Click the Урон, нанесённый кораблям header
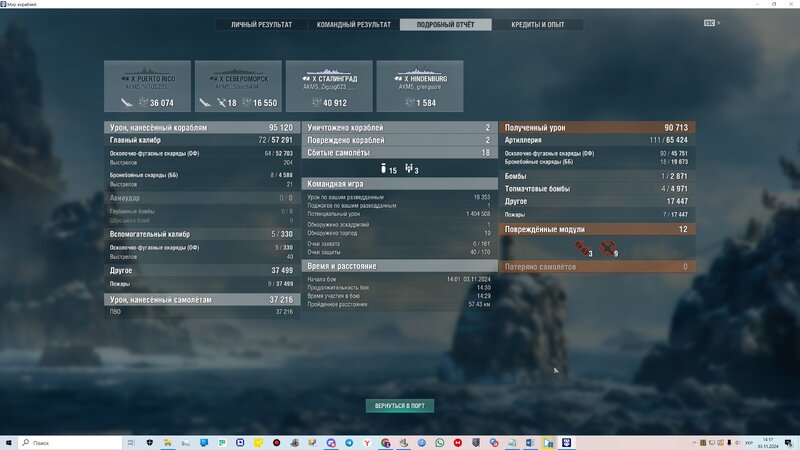The height and width of the screenshot is (450, 800). point(202,128)
